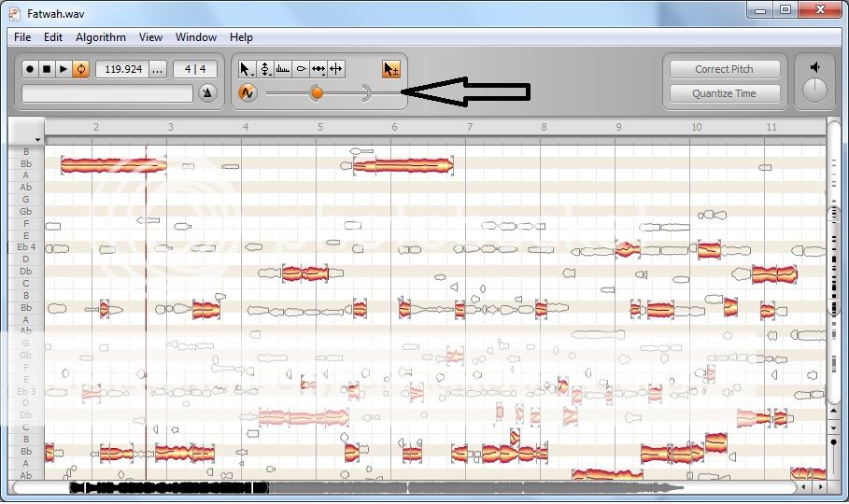Select the formant tool
The height and width of the screenshot is (504, 849).
click(283, 69)
